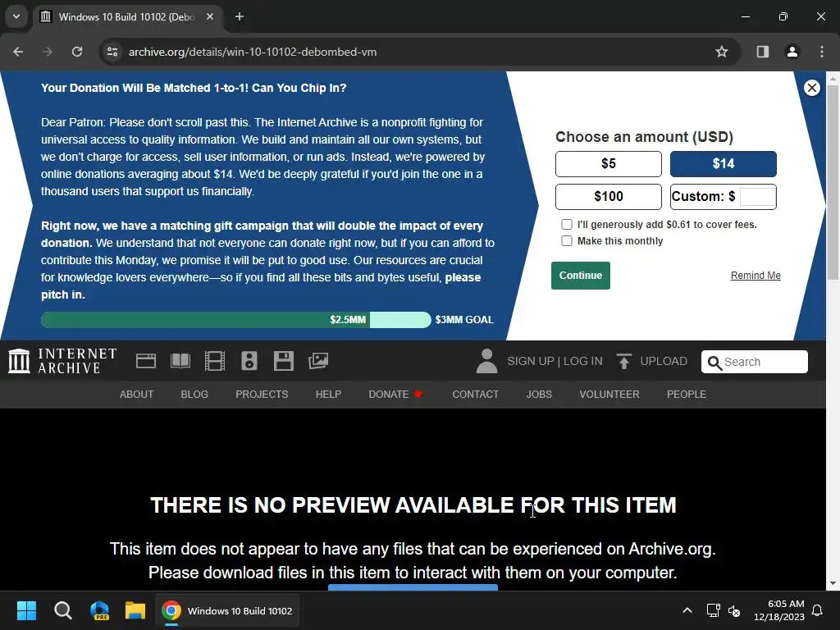Open the JOBS menu item
This screenshot has width=840, height=630.
click(x=539, y=395)
